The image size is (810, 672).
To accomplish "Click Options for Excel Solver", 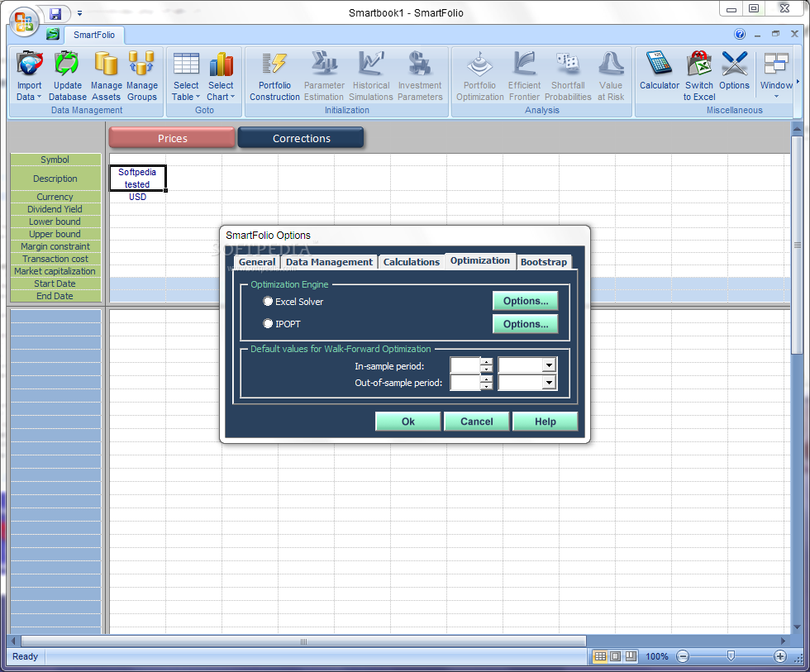I will (x=526, y=301).
